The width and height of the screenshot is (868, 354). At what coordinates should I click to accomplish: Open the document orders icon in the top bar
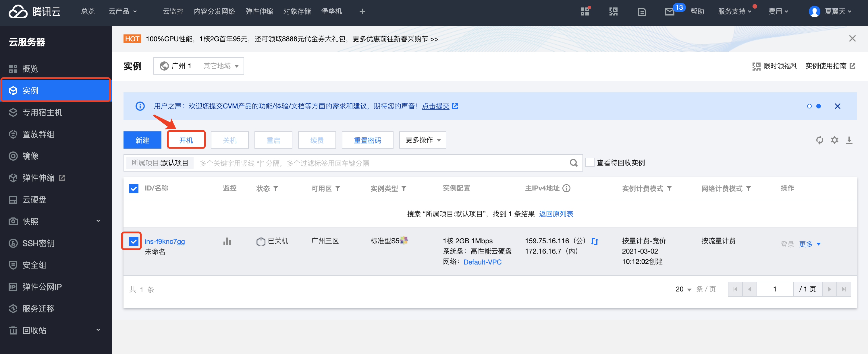click(x=642, y=12)
